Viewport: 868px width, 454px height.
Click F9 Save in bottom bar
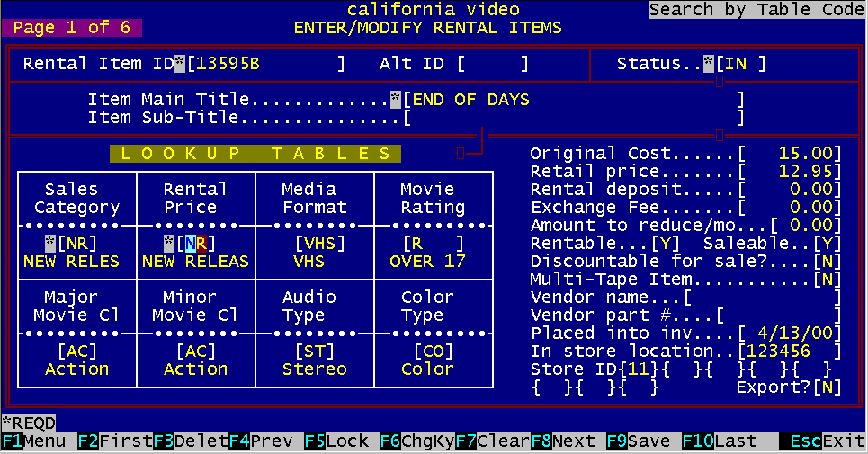pyautogui.click(x=638, y=441)
